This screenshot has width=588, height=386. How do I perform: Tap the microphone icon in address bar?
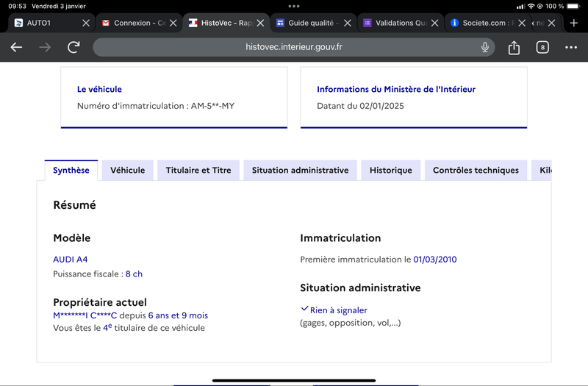pyautogui.click(x=485, y=47)
